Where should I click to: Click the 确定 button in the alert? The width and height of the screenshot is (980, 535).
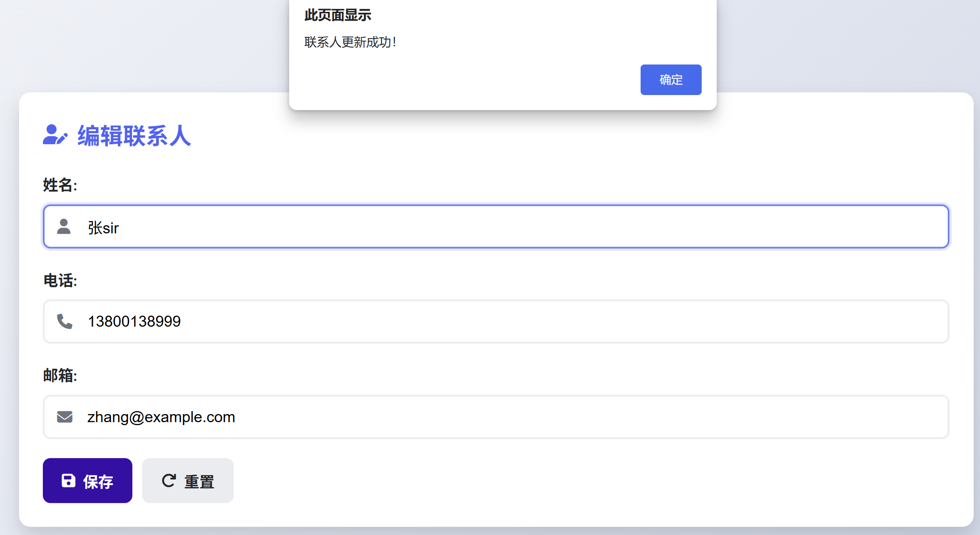[x=670, y=80]
